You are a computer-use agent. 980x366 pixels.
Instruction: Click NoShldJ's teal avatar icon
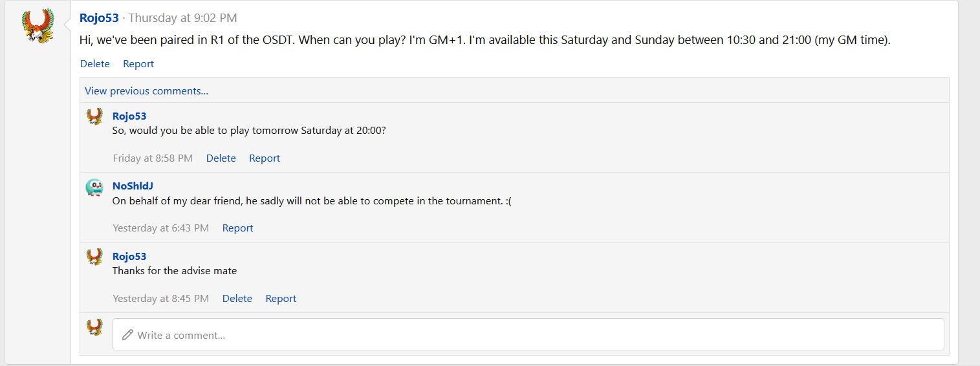pos(94,188)
